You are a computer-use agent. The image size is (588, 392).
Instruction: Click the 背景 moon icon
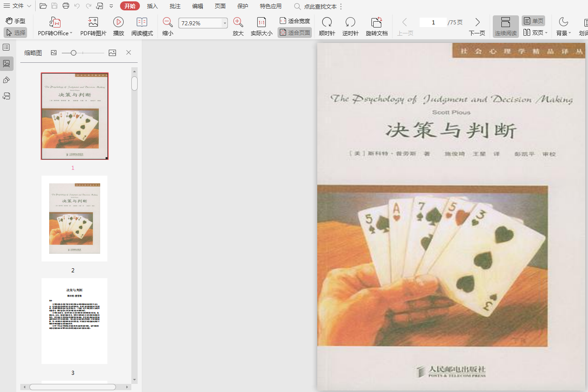[x=563, y=22]
